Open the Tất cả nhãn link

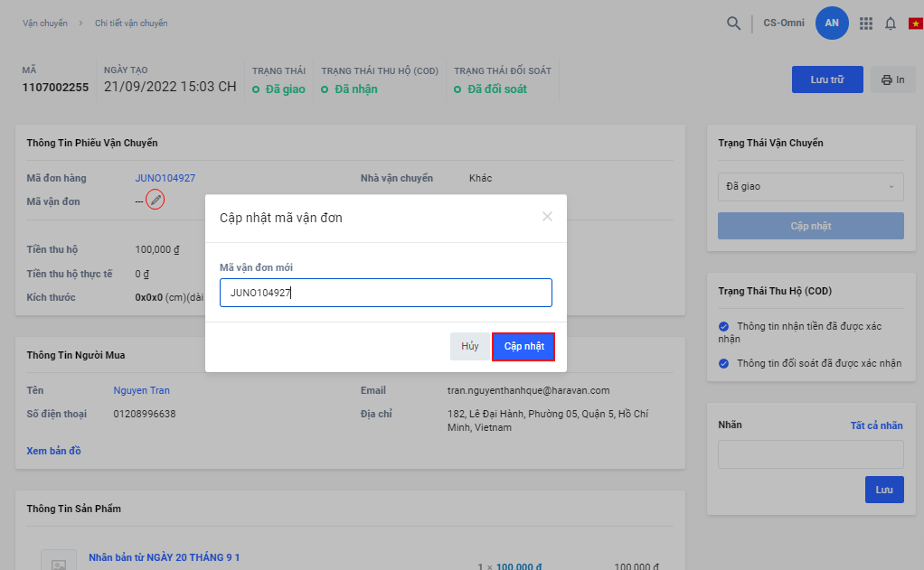coord(876,425)
